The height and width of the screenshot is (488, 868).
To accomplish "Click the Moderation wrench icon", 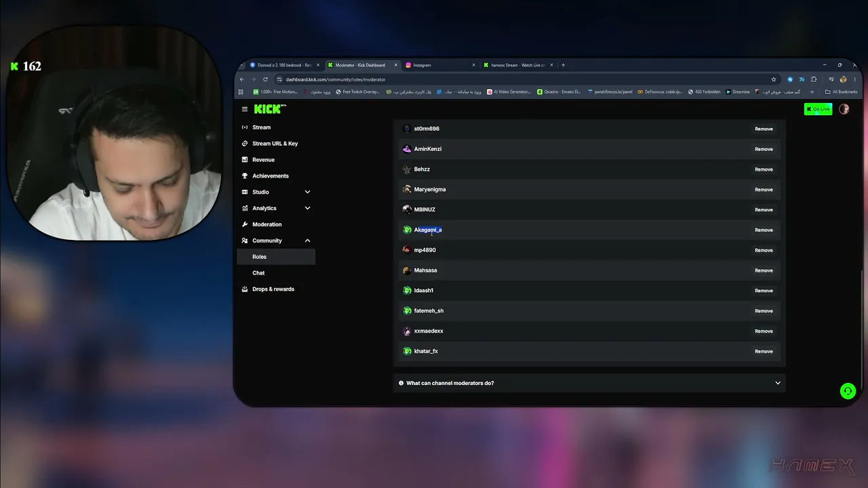I will [x=245, y=224].
